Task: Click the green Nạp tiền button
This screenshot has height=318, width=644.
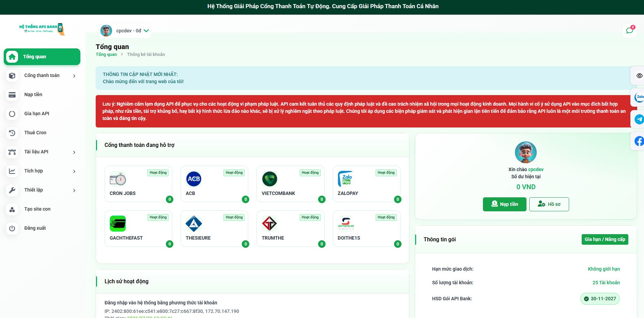Action: (x=504, y=204)
